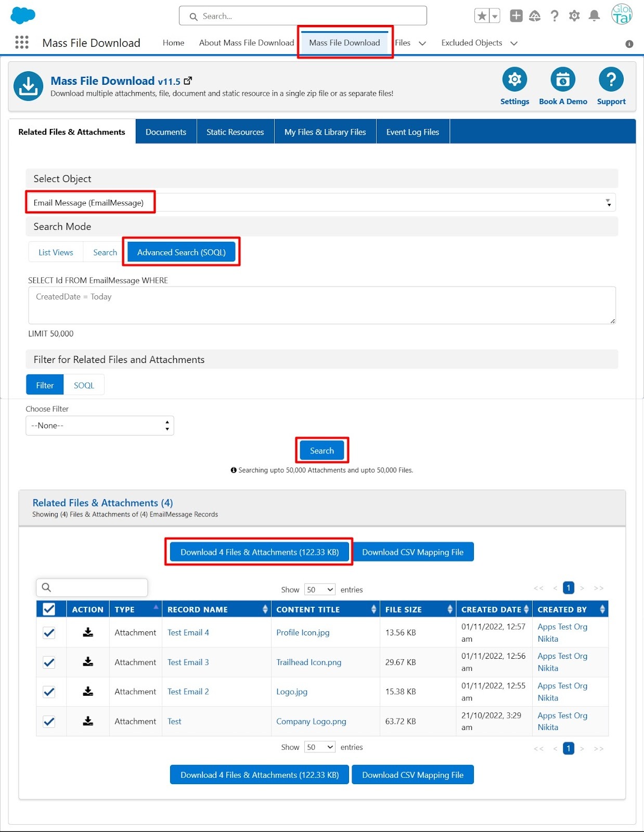
Task: Open the Setup gear icon
Action: 574,16
